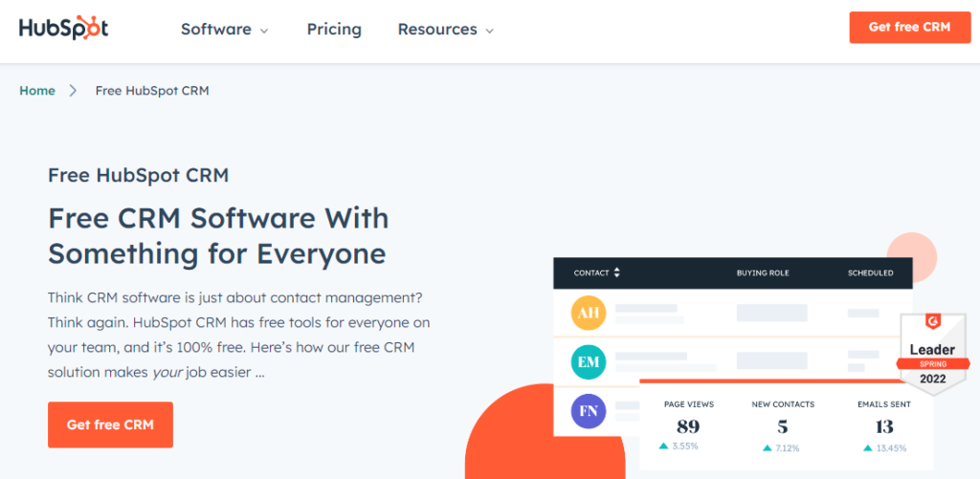
Task: Click the Free CRM Software With Something headline
Action: pyautogui.click(x=218, y=236)
